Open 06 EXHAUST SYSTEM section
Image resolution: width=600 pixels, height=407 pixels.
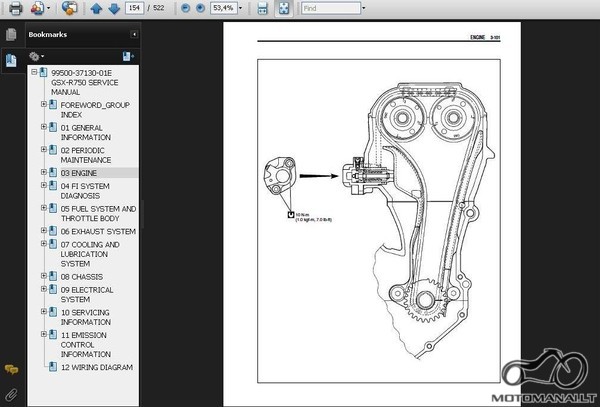coord(98,231)
